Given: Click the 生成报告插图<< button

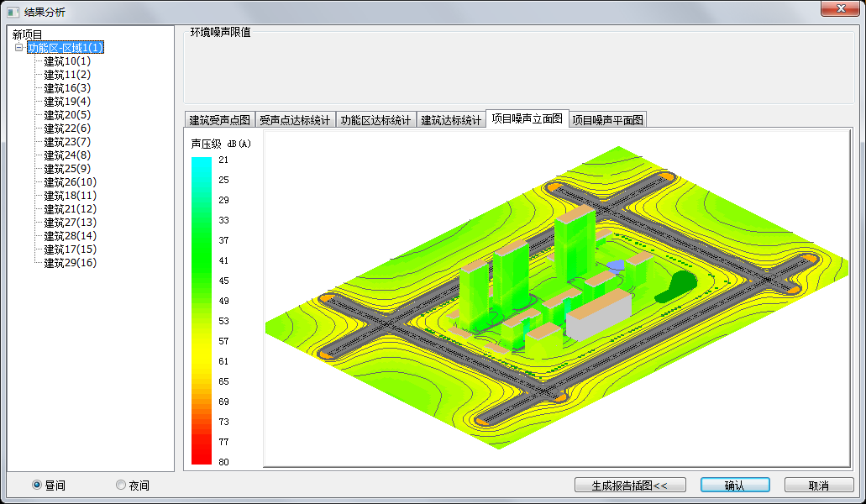Looking at the screenshot, I should point(630,486).
